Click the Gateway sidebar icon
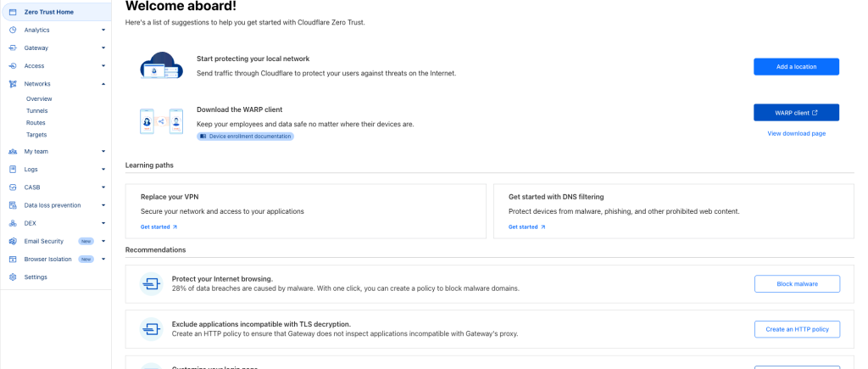Image resolution: width=868 pixels, height=369 pixels. 13,48
